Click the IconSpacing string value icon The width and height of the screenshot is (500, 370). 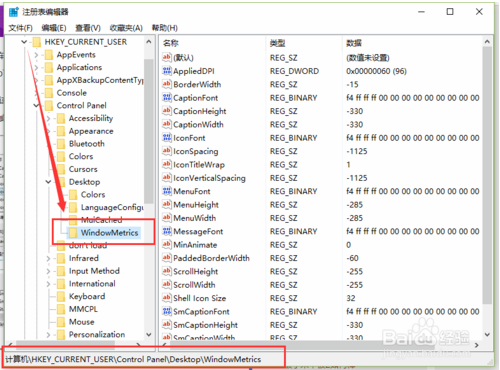[x=167, y=151]
